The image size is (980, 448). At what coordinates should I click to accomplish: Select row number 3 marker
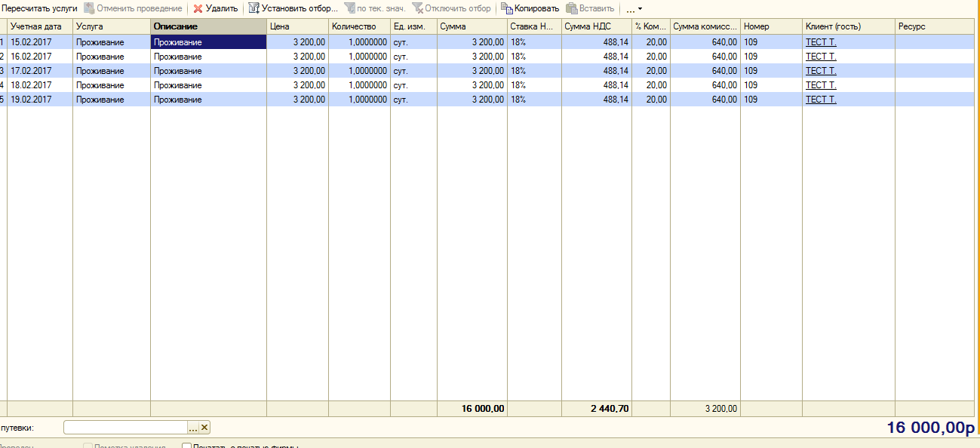[3, 71]
